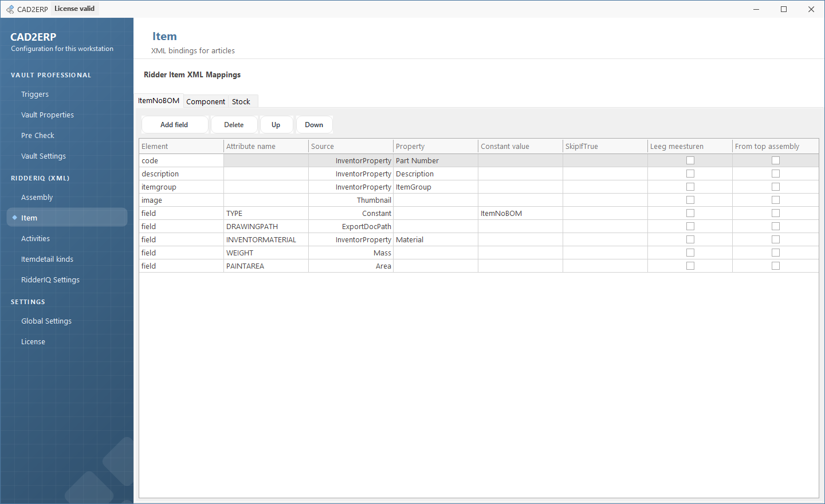The width and height of the screenshot is (825, 504).
Task: Toggle Leeg meesturen checkbox for code row
Action: point(690,160)
